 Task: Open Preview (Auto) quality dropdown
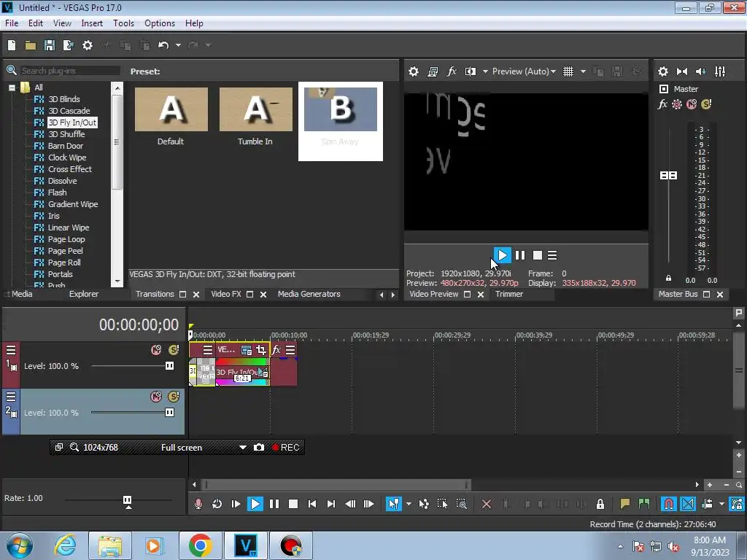[x=524, y=71]
